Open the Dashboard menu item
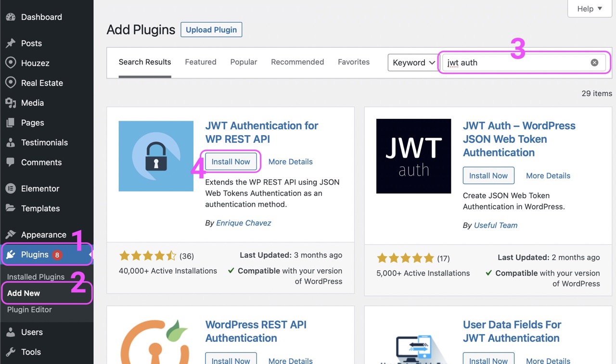This screenshot has height=364, width=616. [47, 17]
